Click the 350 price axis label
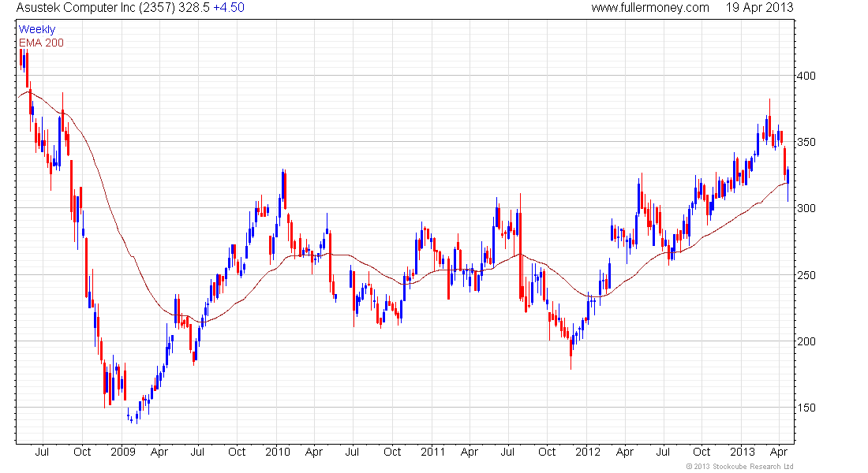Screen dimensions: 868x473 [x=806, y=142]
